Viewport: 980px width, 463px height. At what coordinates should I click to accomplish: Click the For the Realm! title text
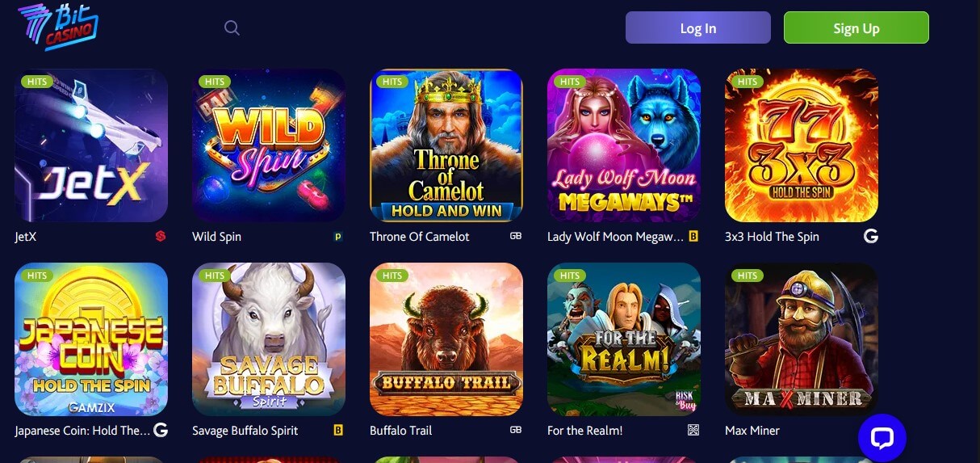coord(584,431)
